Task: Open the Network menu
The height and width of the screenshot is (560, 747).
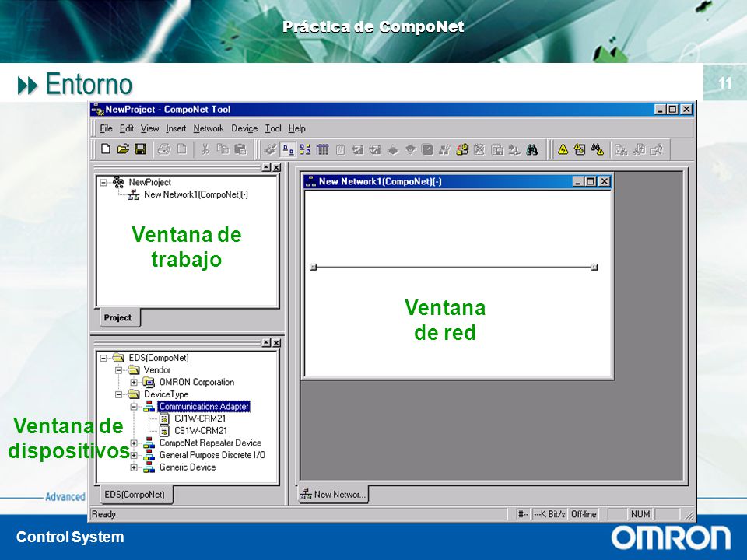Action: tap(209, 128)
